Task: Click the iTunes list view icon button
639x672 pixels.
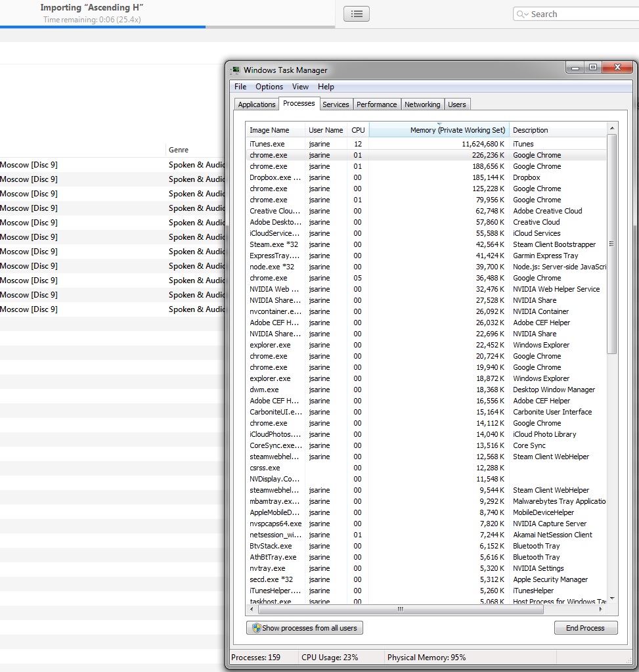Action: point(356,14)
